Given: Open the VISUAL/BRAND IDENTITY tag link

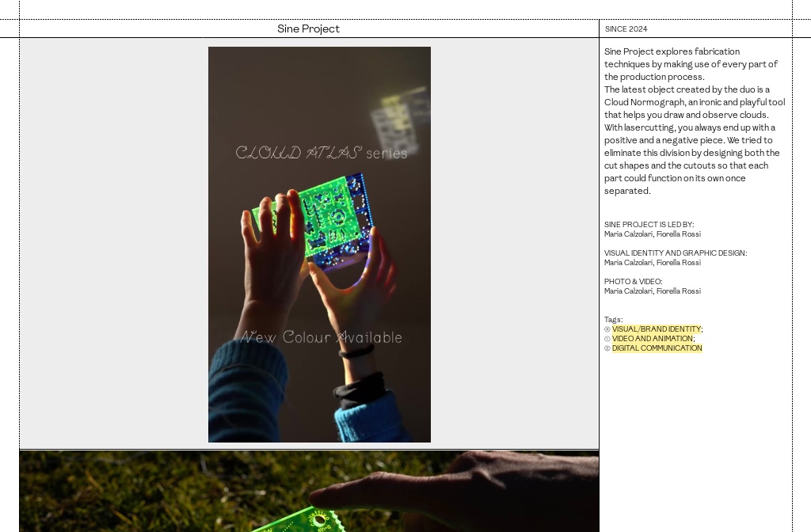Looking at the screenshot, I should click(657, 329).
